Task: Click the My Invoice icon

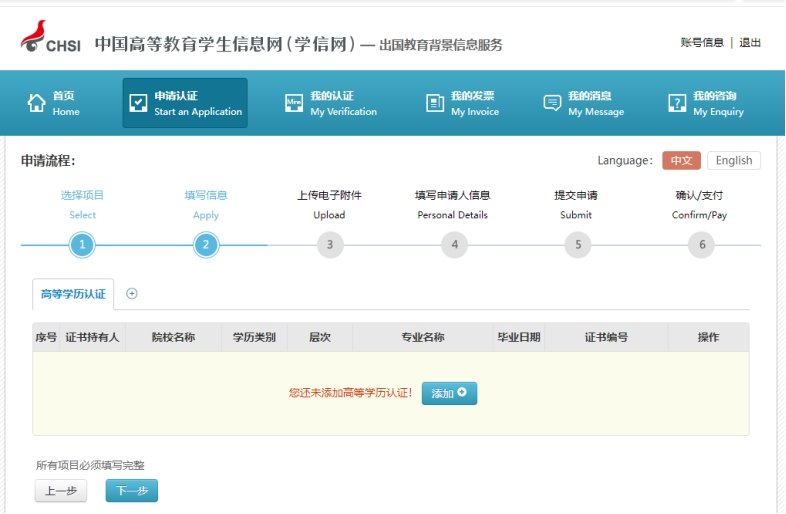Action: click(x=435, y=103)
